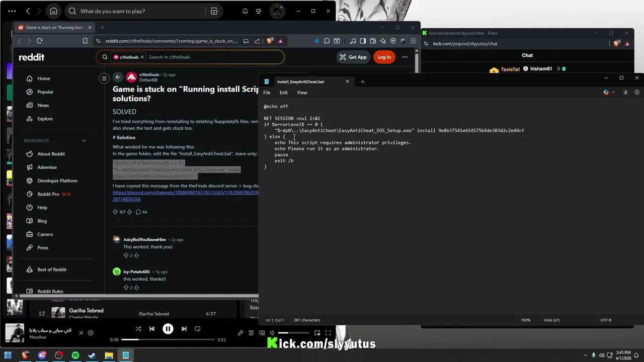Go back with Reddit post arrow
Image resolution: width=644 pixels, height=362 pixels.
tap(118, 77)
